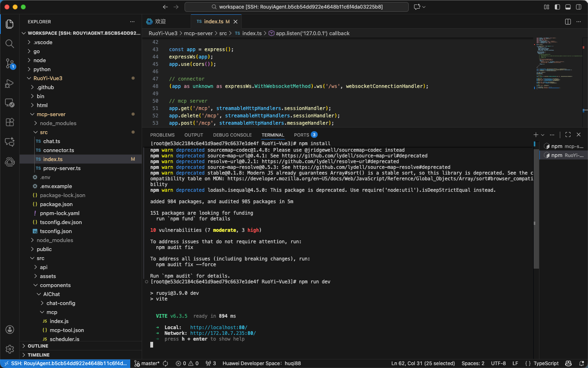Expand the OUTLINE section

pyautogui.click(x=81, y=346)
